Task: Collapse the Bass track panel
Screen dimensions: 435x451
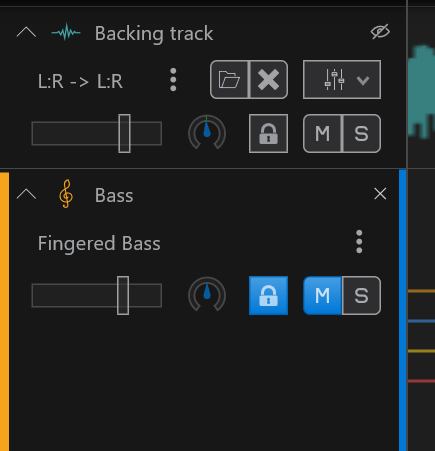Action: point(26,194)
